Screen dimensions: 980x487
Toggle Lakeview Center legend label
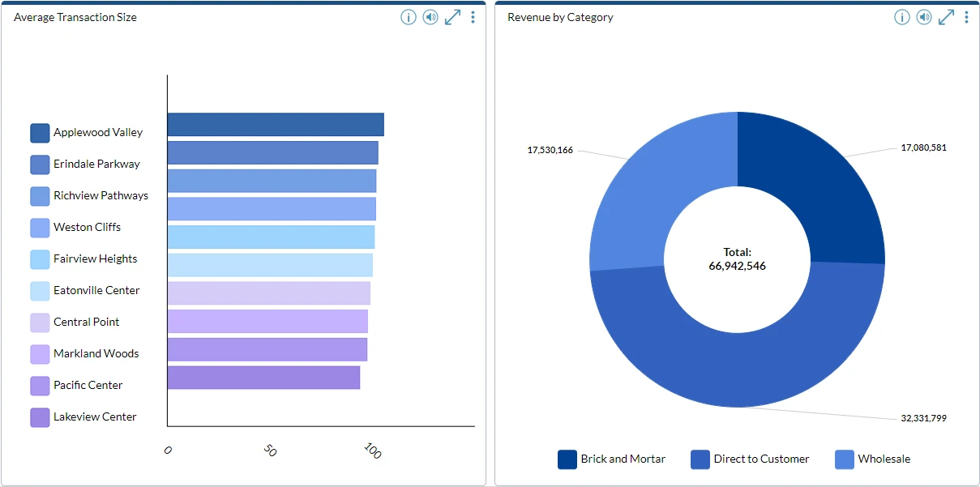tap(95, 417)
